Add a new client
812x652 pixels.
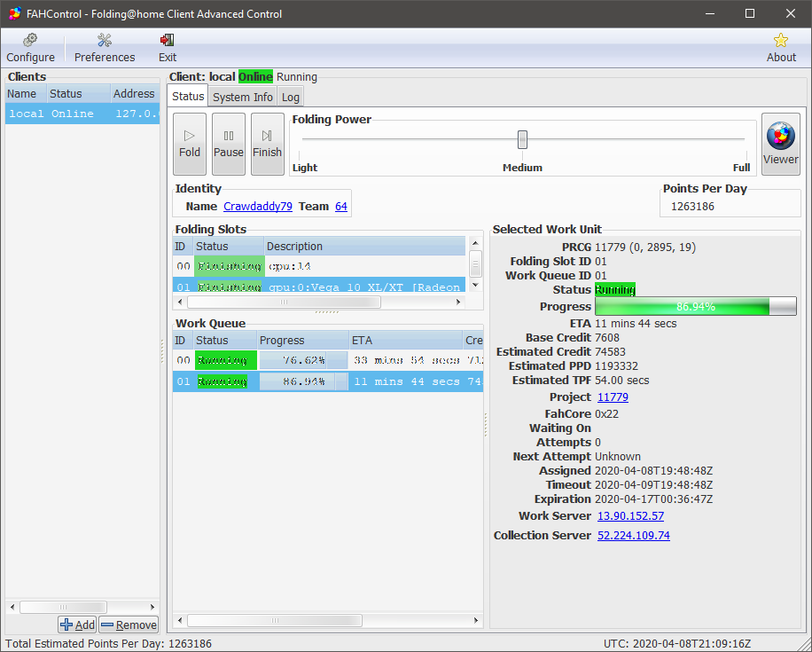pyautogui.click(x=78, y=625)
